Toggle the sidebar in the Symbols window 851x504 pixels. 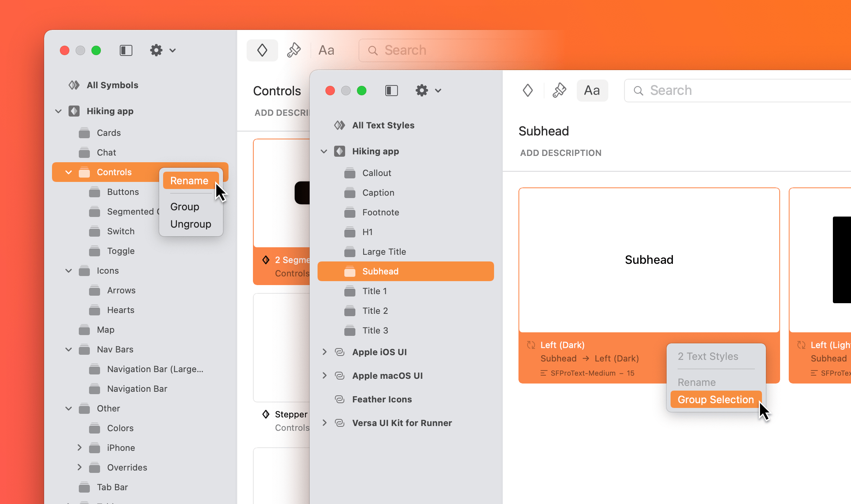126,50
